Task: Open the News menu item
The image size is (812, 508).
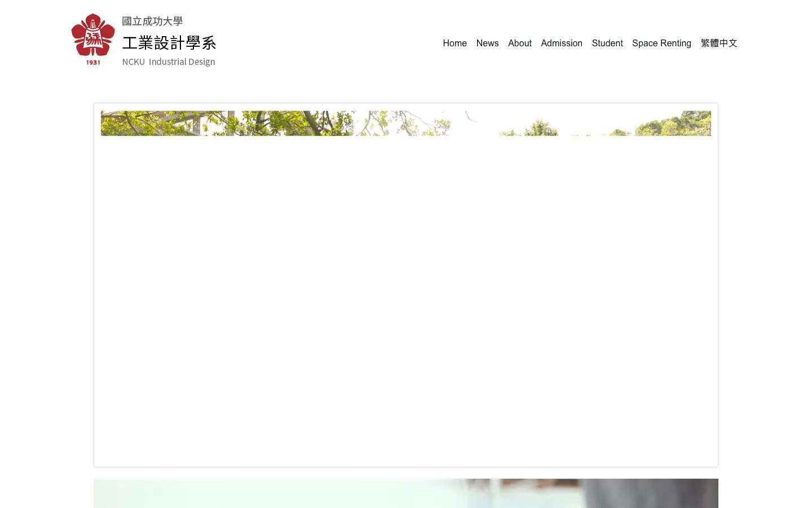Action: (x=487, y=43)
